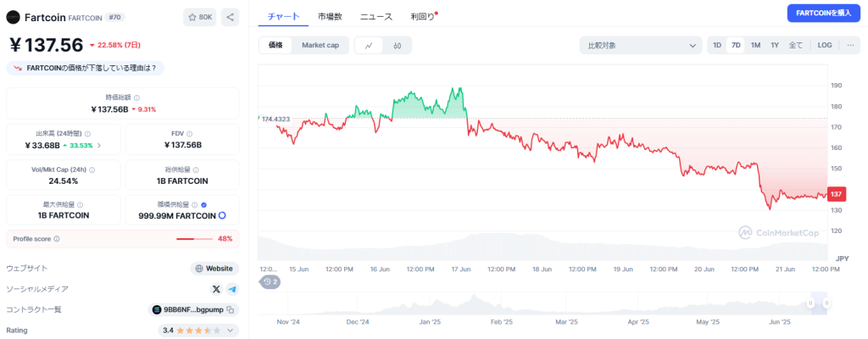Open the 比較対象 comparison dropdown
Viewport: 868px width, 339px height.
pos(640,45)
